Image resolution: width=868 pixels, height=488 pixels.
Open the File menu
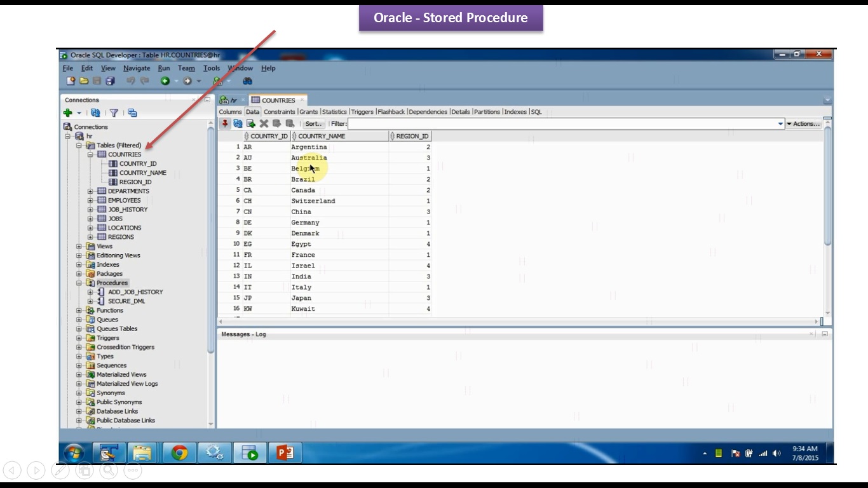pos(68,68)
